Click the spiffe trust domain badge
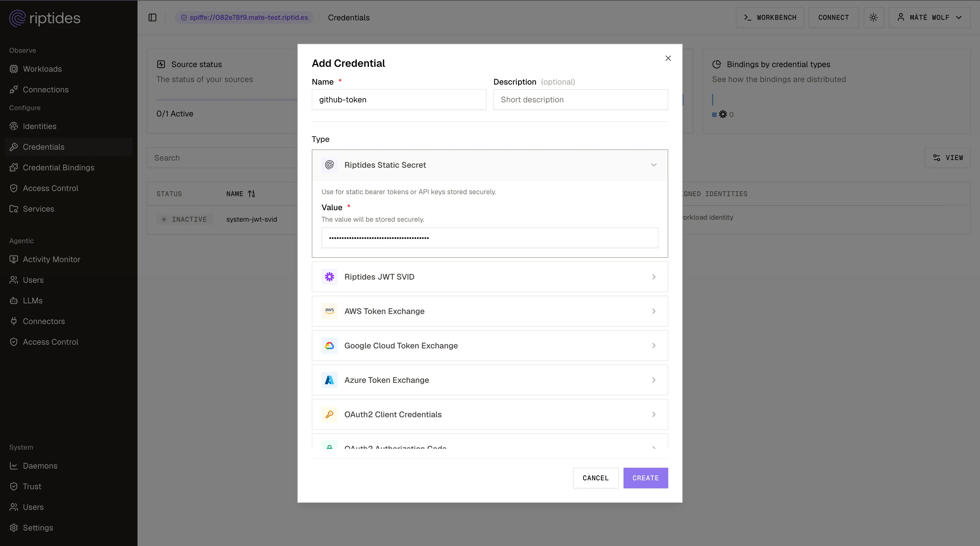980x546 pixels. 244,17
